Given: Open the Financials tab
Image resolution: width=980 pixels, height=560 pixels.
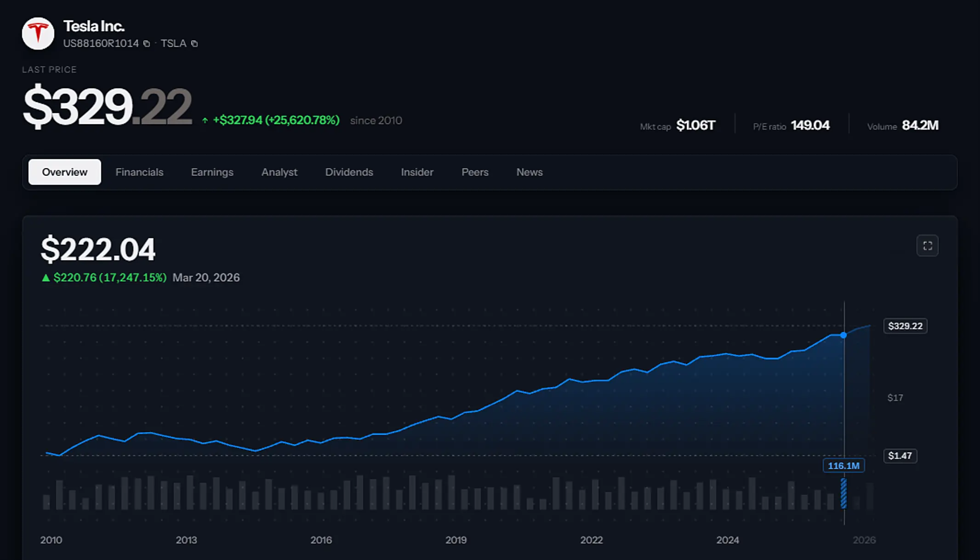Looking at the screenshot, I should 139,172.
